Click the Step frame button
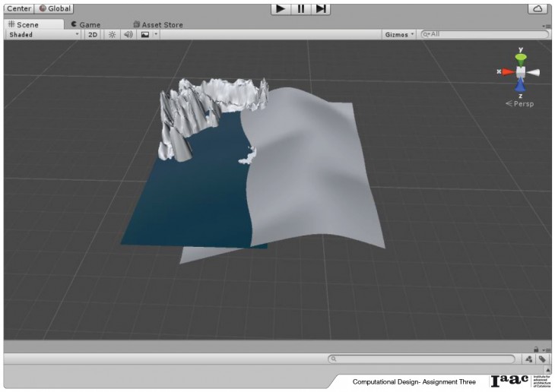 point(321,8)
